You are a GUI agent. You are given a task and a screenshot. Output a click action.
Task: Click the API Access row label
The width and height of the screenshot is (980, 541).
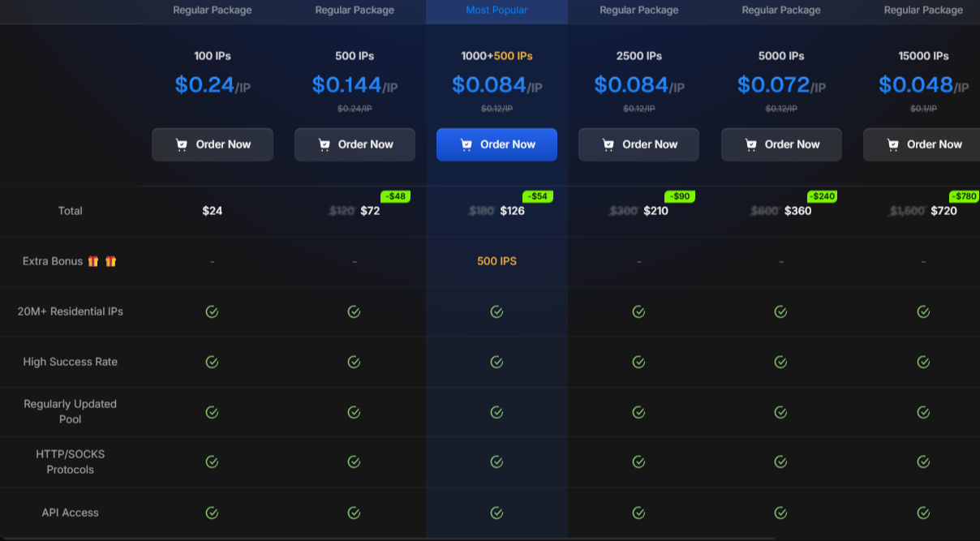pos(71,513)
